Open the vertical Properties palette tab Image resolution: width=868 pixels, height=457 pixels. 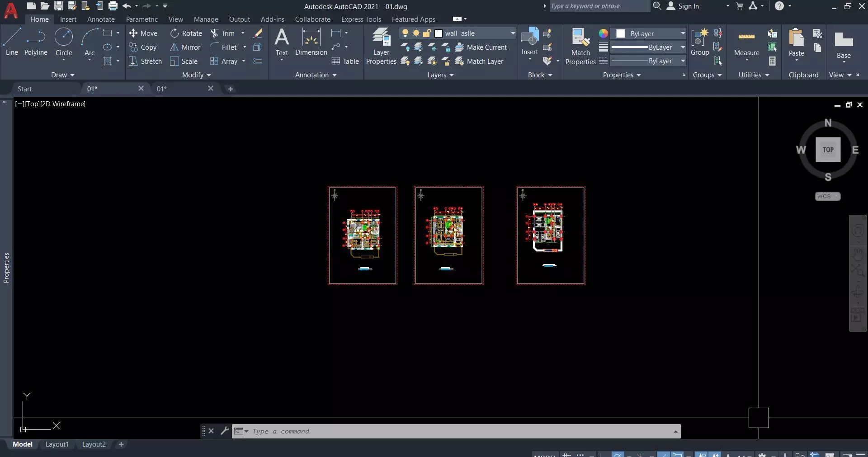point(6,268)
